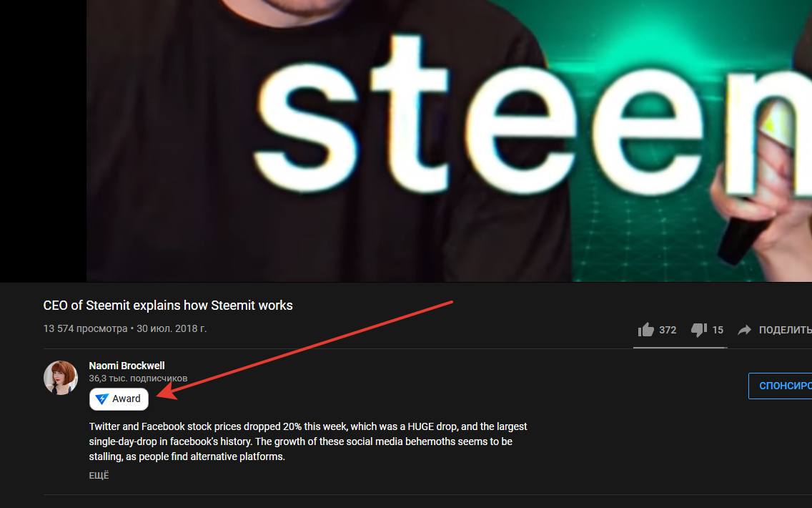Image resolution: width=812 pixels, height=508 pixels.
Task: Click the share arrow icon
Action: 744,330
